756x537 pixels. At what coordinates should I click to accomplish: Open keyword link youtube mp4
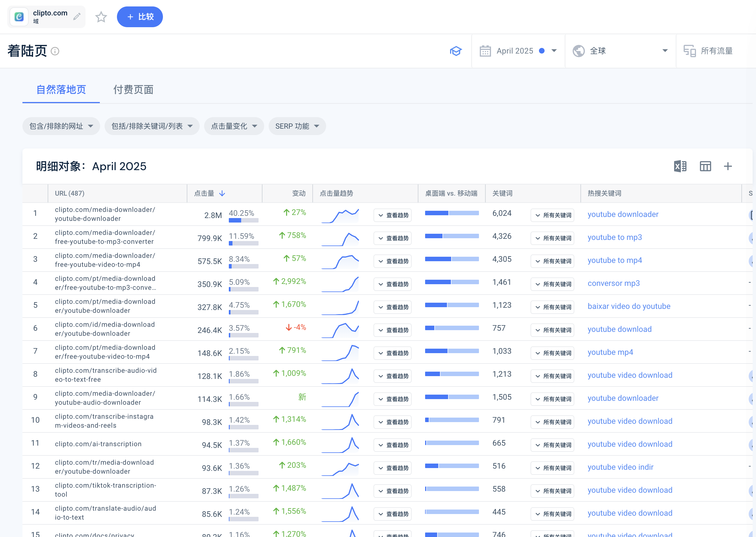pyautogui.click(x=610, y=352)
